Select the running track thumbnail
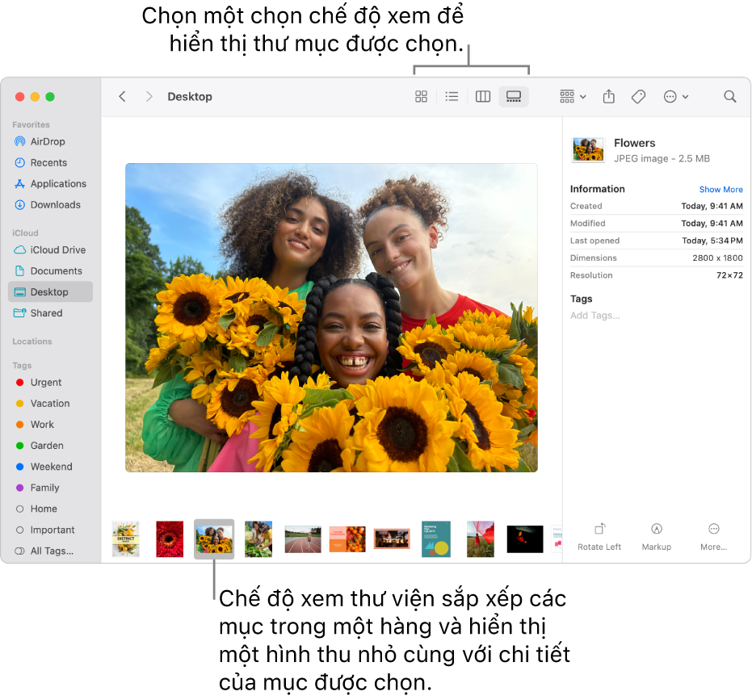Viewport: 752px width, 700px height. pos(303,539)
